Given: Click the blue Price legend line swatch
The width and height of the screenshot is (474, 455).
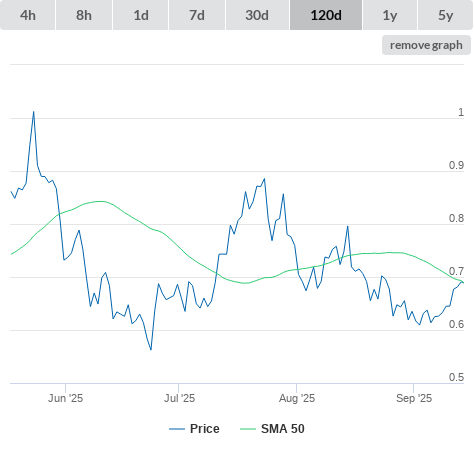Looking at the screenshot, I should (x=177, y=429).
